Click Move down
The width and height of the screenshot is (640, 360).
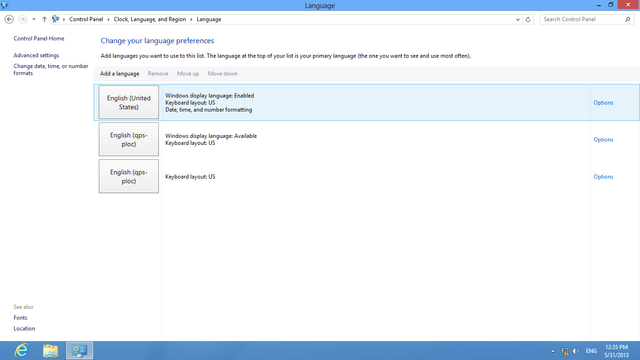click(x=223, y=73)
